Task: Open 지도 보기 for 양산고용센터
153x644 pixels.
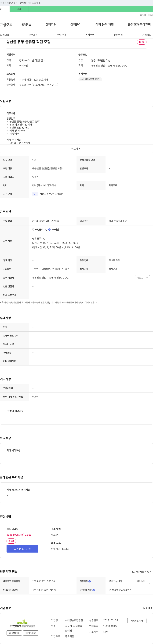Action: (142, 581)
